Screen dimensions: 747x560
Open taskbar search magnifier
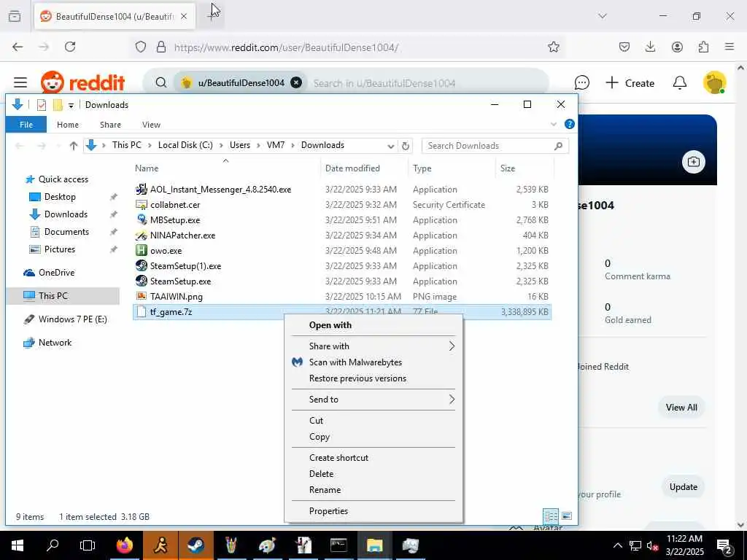[53, 545]
